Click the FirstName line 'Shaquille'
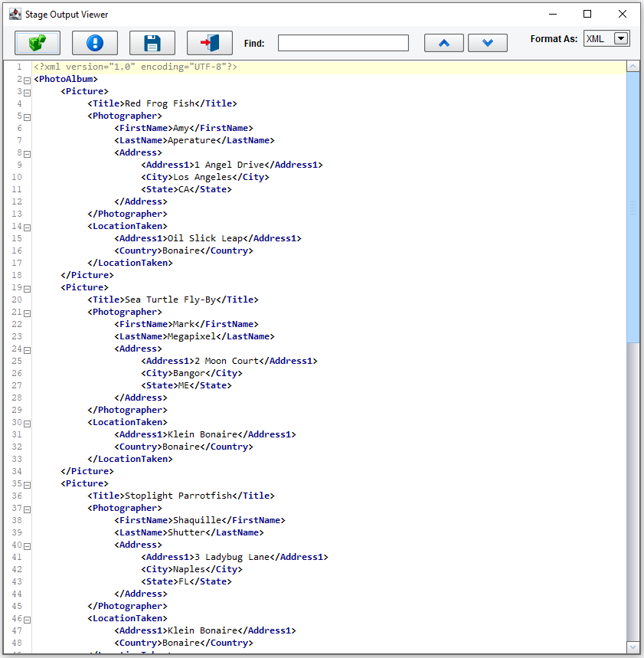 coord(200,520)
